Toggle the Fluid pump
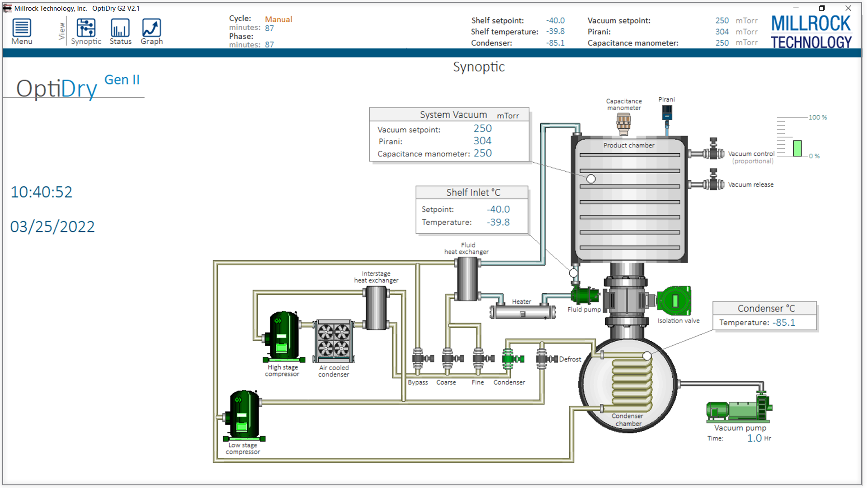Image resolution: width=868 pixels, height=488 pixels. coord(585,295)
